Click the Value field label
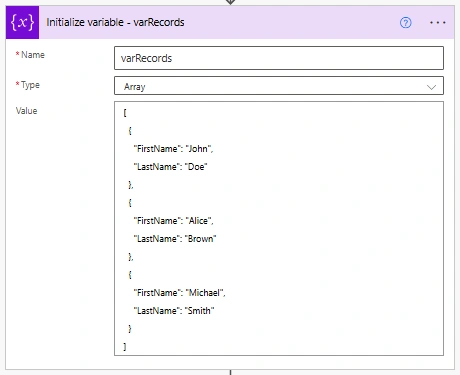This screenshot has height=375, width=460. pyautogui.click(x=26, y=111)
